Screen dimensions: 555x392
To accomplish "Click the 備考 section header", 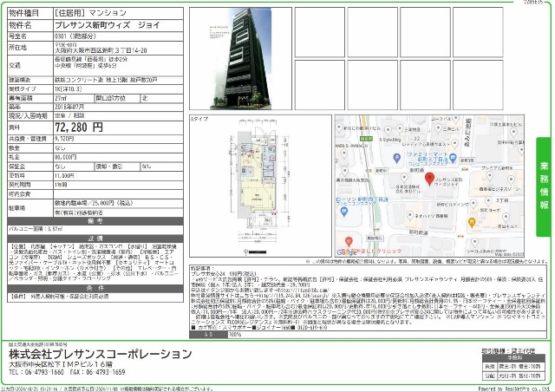I will tap(95, 221).
